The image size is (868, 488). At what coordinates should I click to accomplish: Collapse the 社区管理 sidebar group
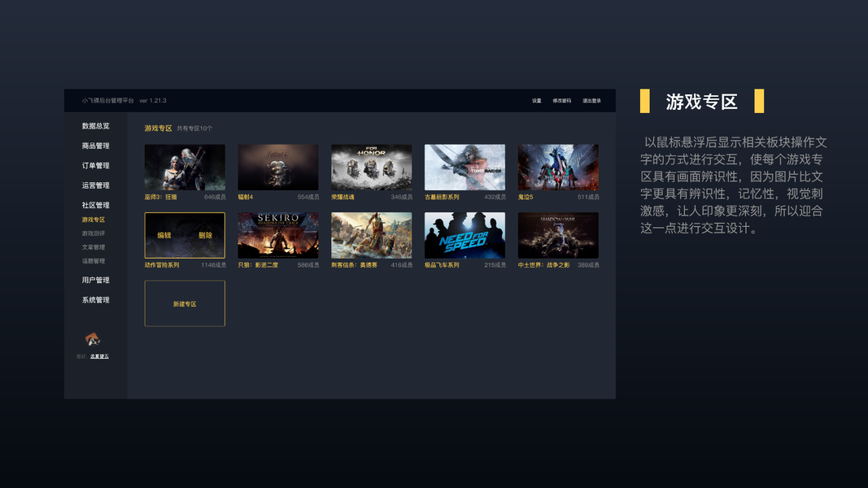pos(96,205)
